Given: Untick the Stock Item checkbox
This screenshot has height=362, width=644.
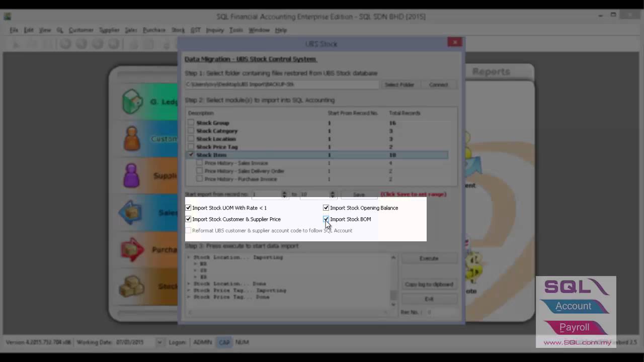Looking at the screenshot, I should (191, 155).
